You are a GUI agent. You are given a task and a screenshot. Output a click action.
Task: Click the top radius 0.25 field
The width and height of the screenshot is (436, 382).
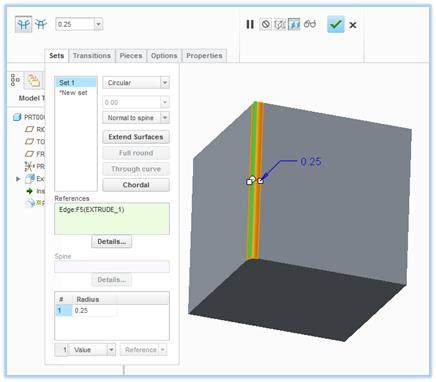coord(75,24)
